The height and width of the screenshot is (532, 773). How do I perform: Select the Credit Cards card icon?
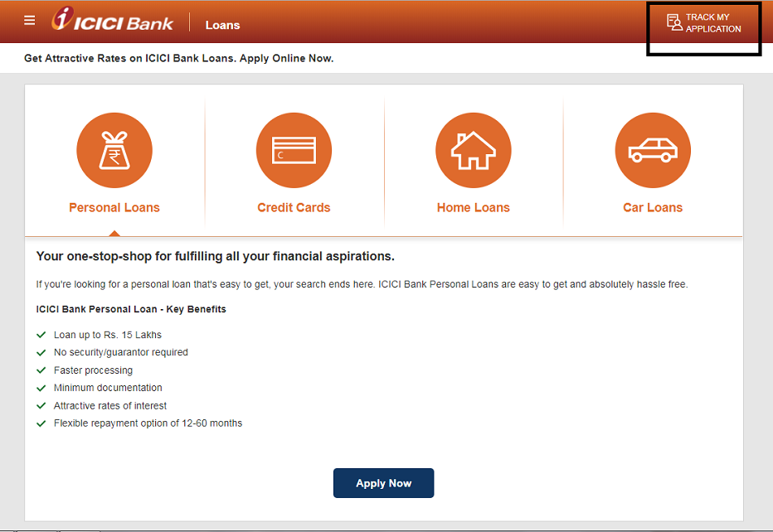294,150
